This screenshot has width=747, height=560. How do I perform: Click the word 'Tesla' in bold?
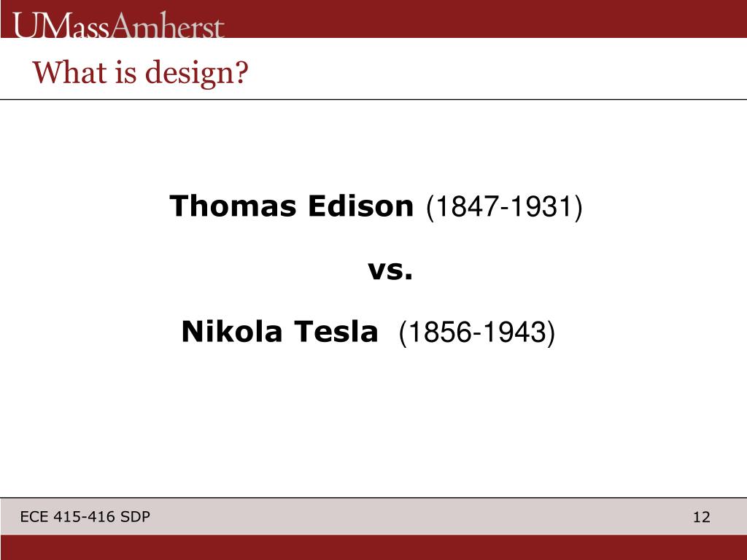coord(336,331)
